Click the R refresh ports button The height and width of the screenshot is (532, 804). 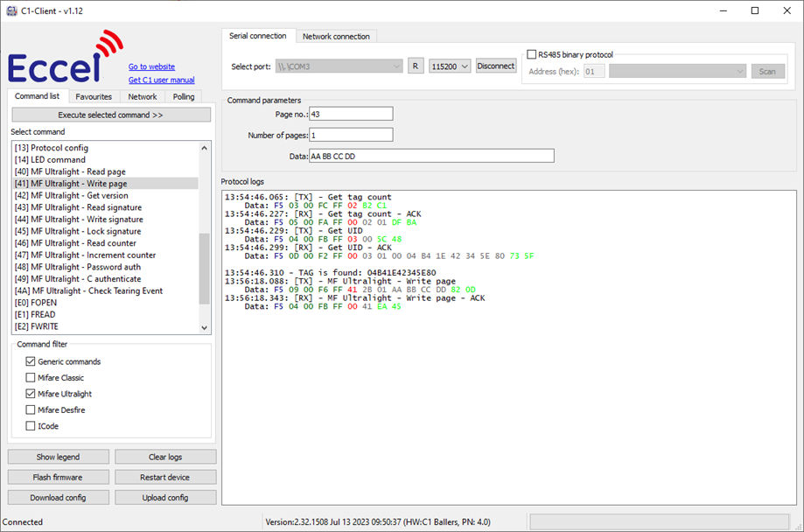coord(416,66)
